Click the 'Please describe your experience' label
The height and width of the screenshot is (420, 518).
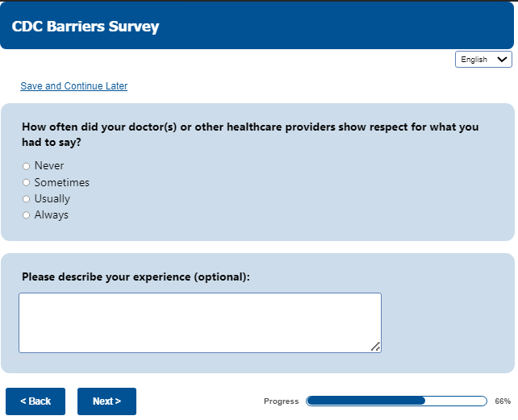[136, 277]
